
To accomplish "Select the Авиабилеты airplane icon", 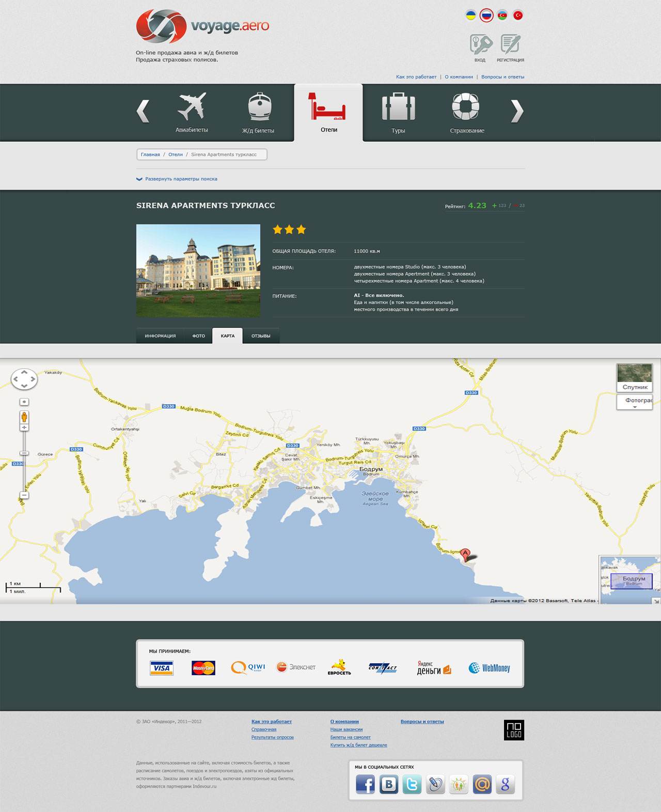I will (192, 107).
